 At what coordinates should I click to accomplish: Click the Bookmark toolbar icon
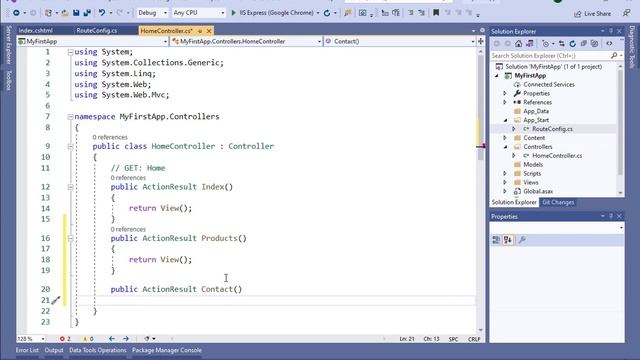coord(436,13)
